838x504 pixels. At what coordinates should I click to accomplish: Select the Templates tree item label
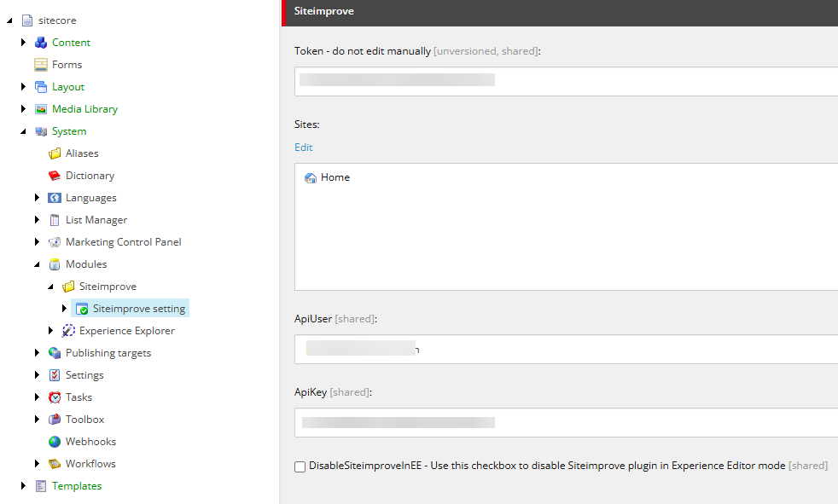point(77,486)
